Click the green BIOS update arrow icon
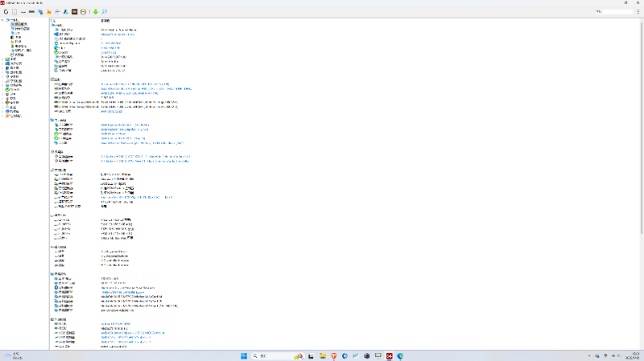This screenshot has height=361, width=644. point(96,12)
